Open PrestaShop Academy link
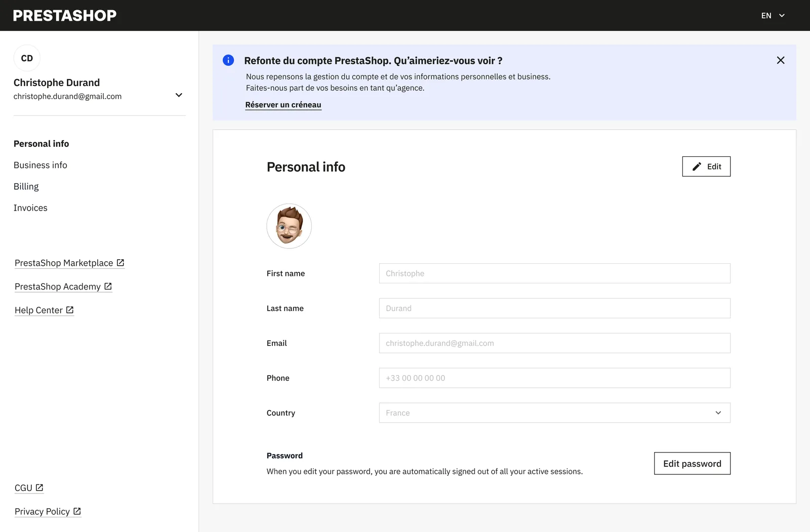This screenshot has width=810, height=532. tap(63, 287)
